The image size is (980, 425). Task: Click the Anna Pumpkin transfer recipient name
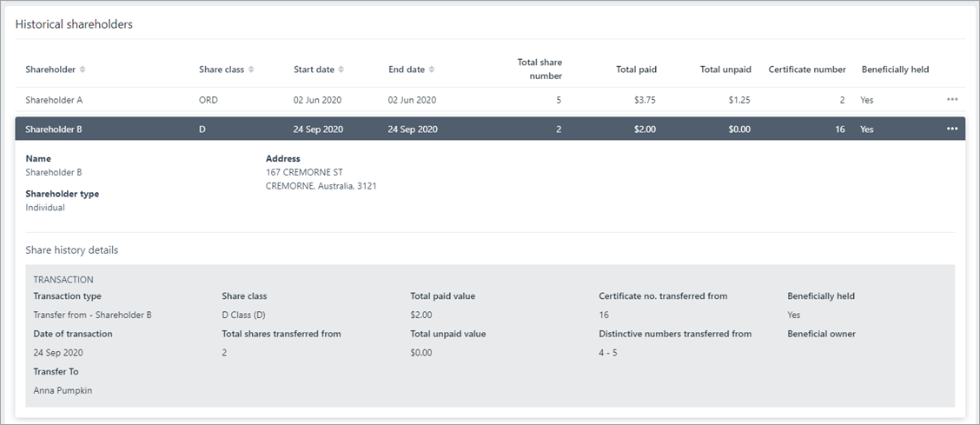click(63, 390)
